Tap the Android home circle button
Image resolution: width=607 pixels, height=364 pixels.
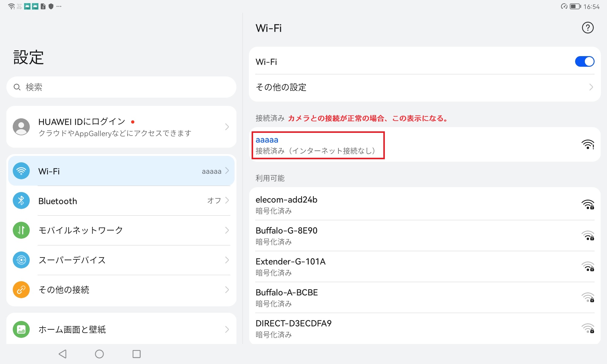(100, 354)
